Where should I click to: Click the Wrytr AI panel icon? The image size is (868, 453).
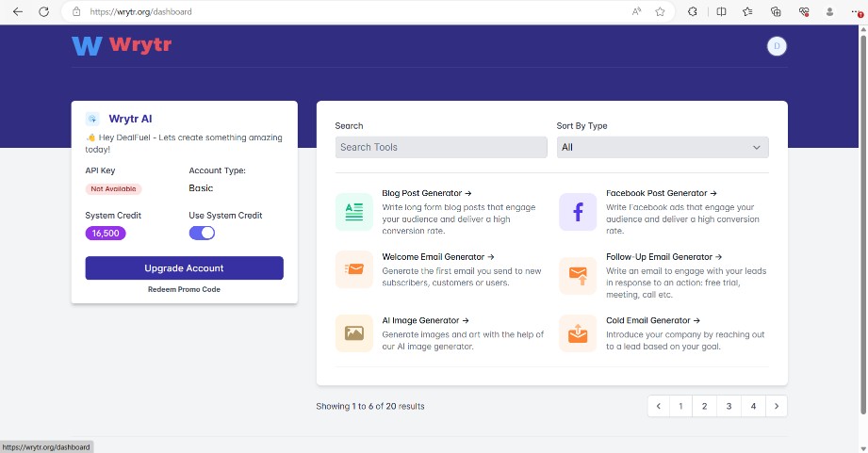pos(92,119)
